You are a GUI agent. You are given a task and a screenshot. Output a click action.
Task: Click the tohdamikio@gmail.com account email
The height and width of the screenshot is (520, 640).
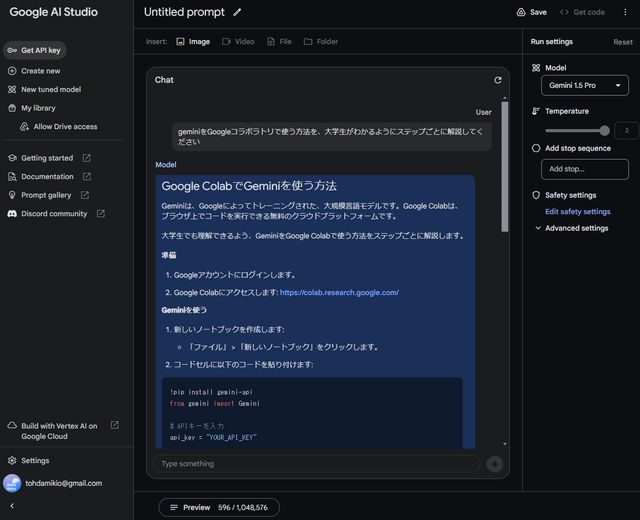tap(64, 483)
